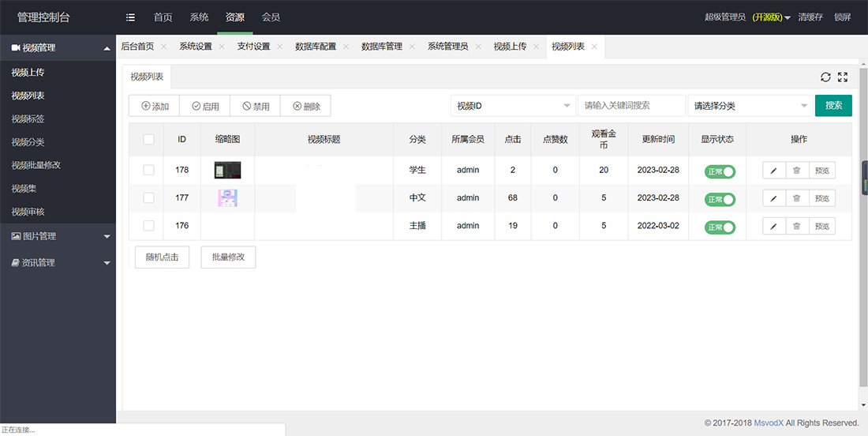This screenshot has height=436, width=868.
Task: Open 系统 in top navigation
Action: (x=199, y=17)
